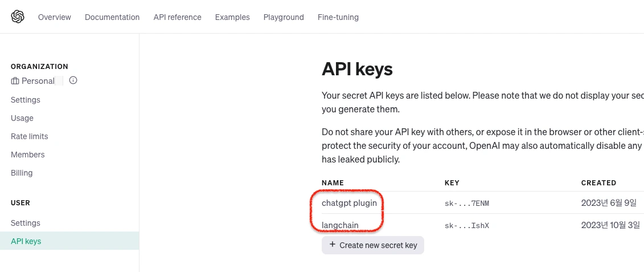Open the API reference page

coord(177,17)
